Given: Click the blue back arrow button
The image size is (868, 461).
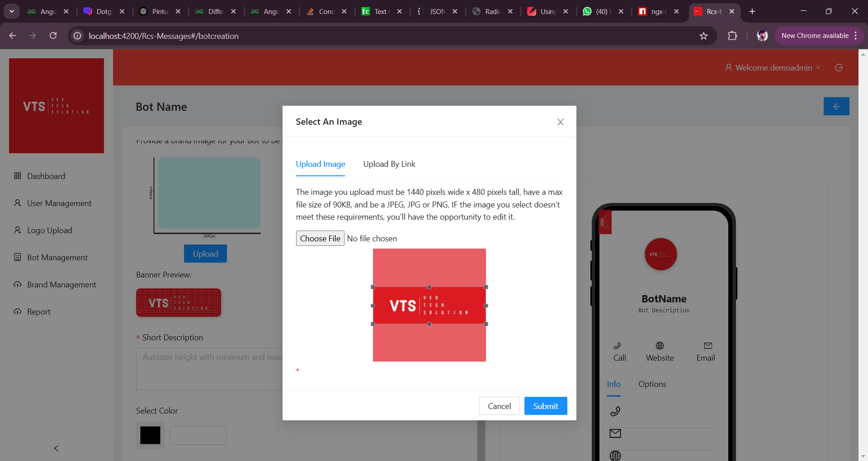Looking at the screenshot, I should tap(836, 106).
